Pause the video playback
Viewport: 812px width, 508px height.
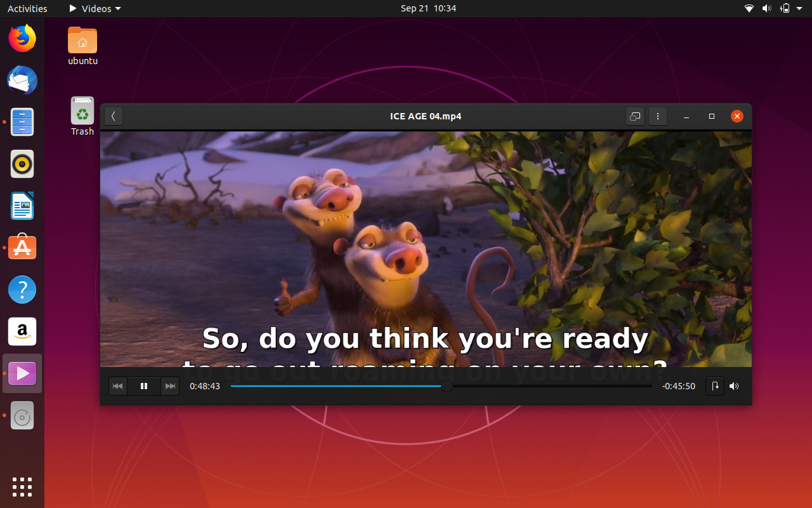click(x=144, y=386)
